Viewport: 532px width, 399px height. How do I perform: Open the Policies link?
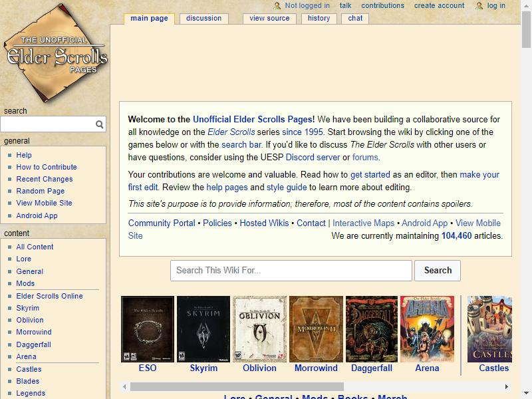pos(217,223)
